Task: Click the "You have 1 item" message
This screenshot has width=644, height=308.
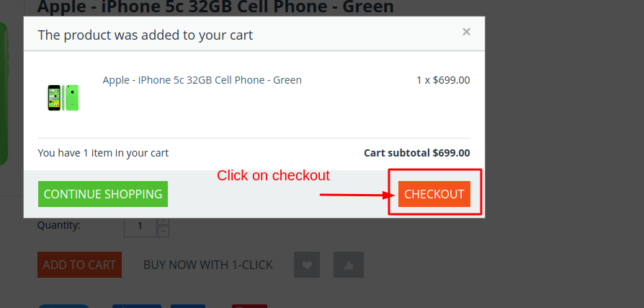Action: [x=103, y=153]
